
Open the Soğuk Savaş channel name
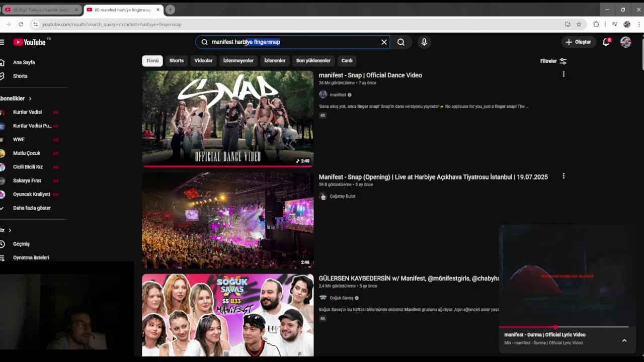point(342,298)
